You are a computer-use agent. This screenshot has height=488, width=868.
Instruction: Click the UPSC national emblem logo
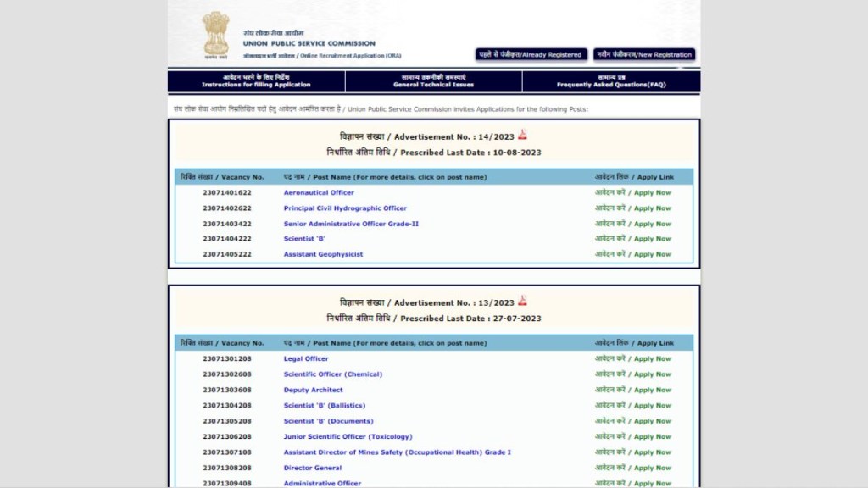tap(215, 34)
